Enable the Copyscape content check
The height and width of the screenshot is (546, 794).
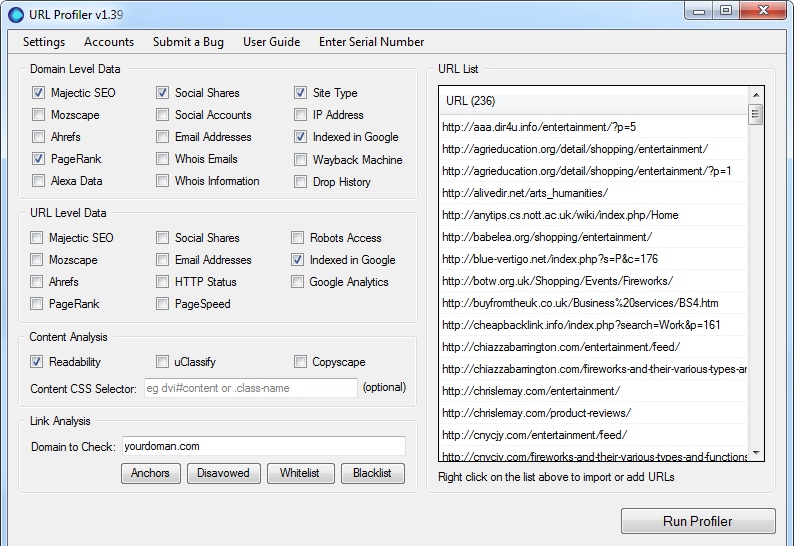pos(301,362)
